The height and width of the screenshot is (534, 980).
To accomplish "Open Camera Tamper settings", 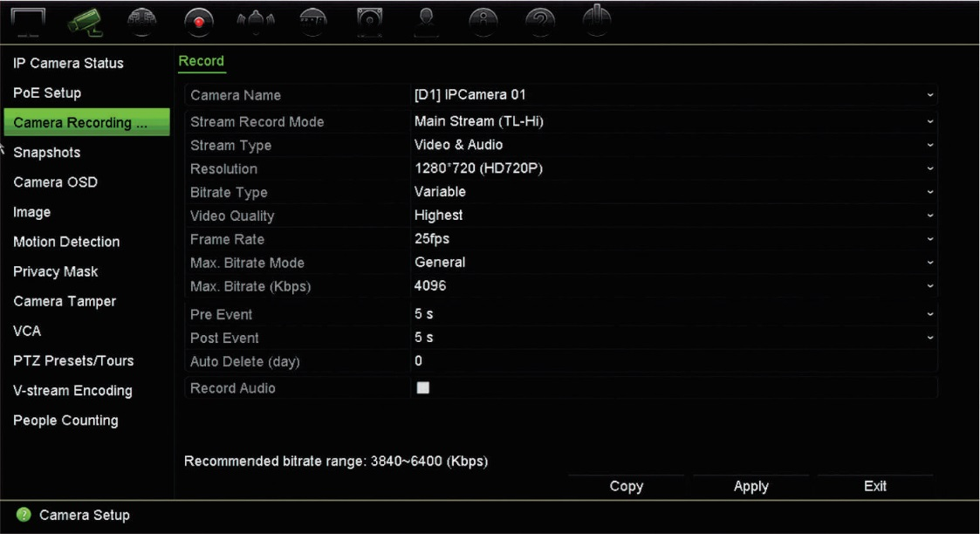I will click(65, 301).
